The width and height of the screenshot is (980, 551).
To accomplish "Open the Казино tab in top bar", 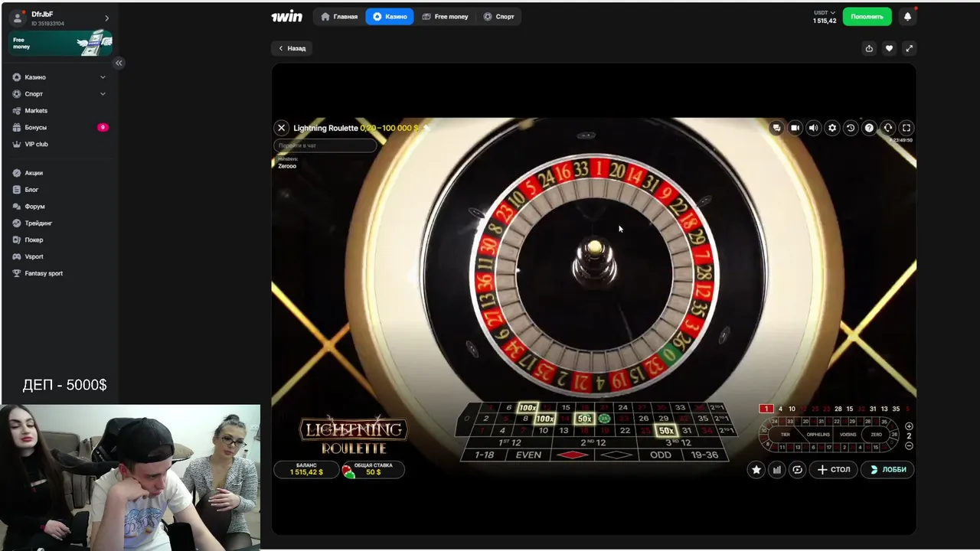I will (390, 16).
